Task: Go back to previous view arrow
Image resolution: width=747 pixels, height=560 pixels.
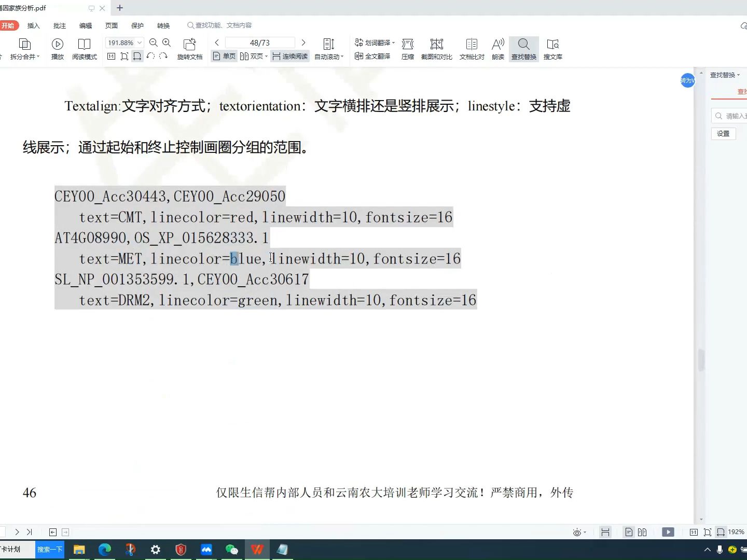Action: point(53,532)
